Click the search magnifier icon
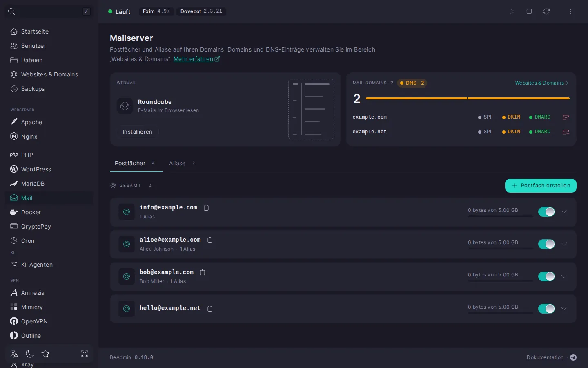 pos(11,11)
